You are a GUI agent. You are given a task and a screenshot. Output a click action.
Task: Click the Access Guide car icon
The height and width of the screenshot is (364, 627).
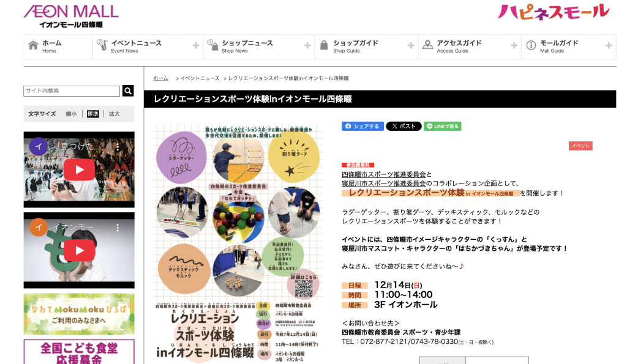click(x=427, y=45)
